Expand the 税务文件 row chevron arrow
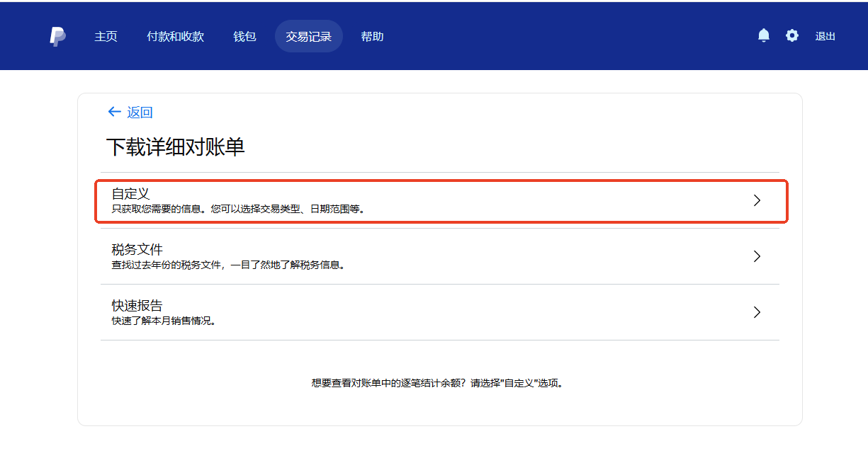 (757, 256)
